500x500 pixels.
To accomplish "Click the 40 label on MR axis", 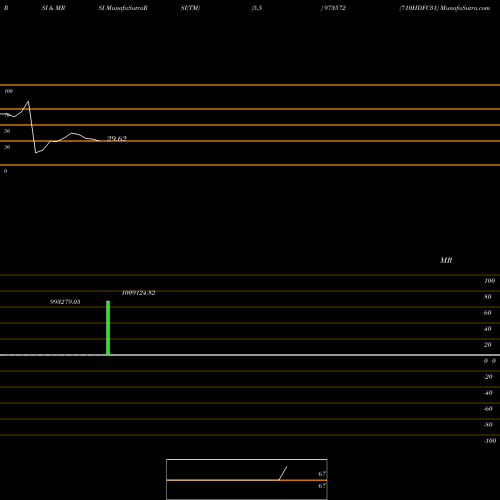I will (488, 329).
